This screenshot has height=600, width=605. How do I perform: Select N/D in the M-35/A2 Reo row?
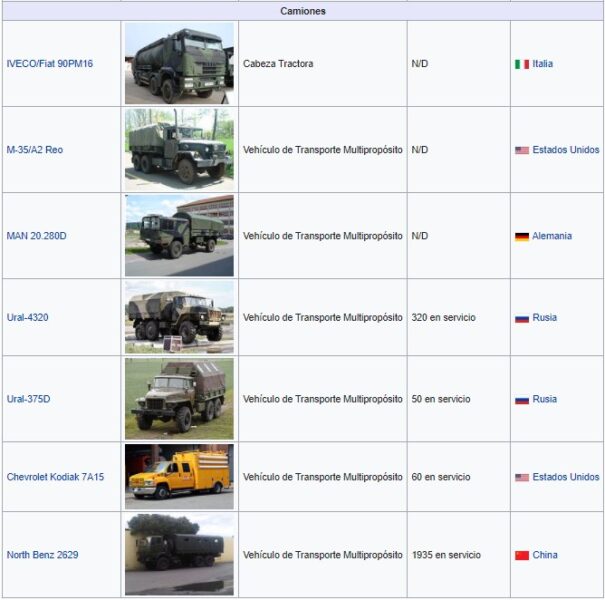419,150
